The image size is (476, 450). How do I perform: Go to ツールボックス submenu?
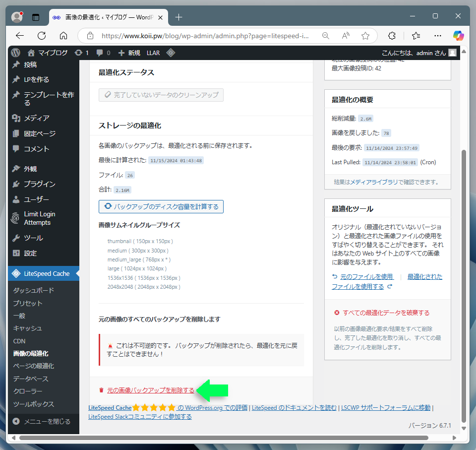point(33,404)
